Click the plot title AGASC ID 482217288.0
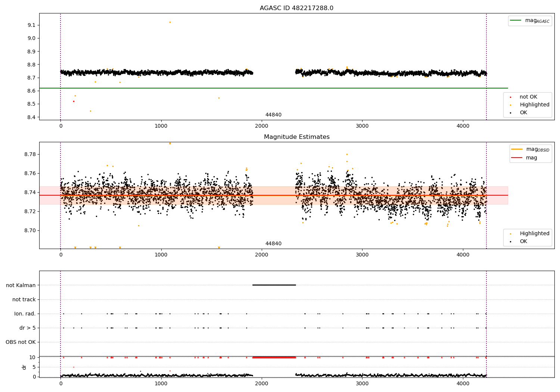 297,8
